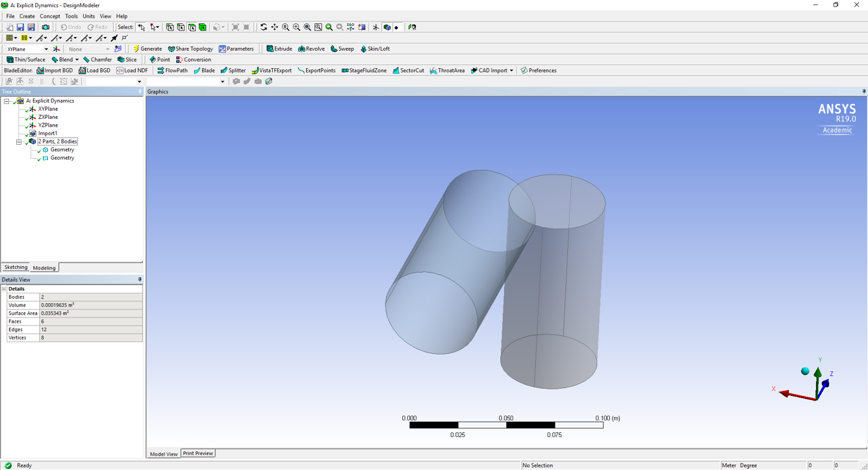This screenshot has width=868, height=470.
Task: Toggle the New Selection mode cursor icon
Action: tap(141, 27)
